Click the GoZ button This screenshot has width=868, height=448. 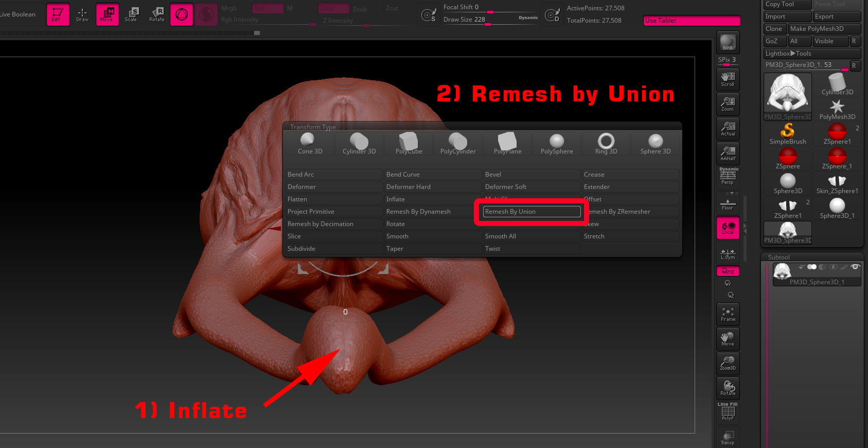(x=775, y=41)
